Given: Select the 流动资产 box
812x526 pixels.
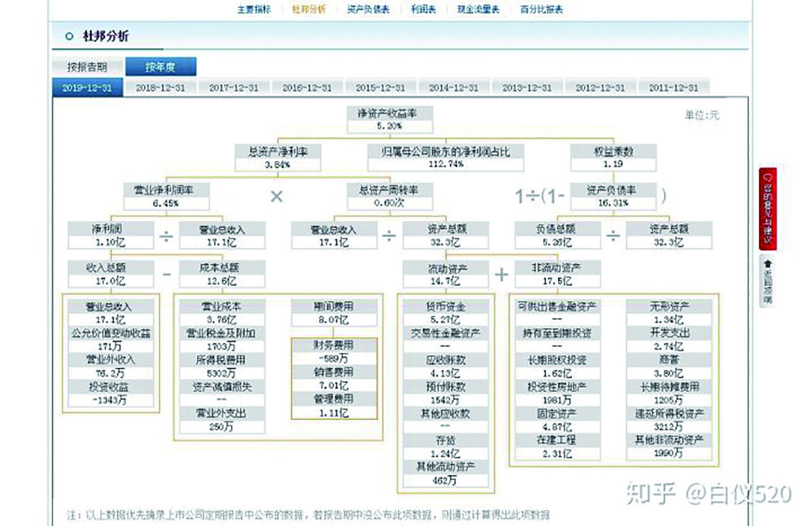Looking at the screenshot, I should click(x=445, y=274).
